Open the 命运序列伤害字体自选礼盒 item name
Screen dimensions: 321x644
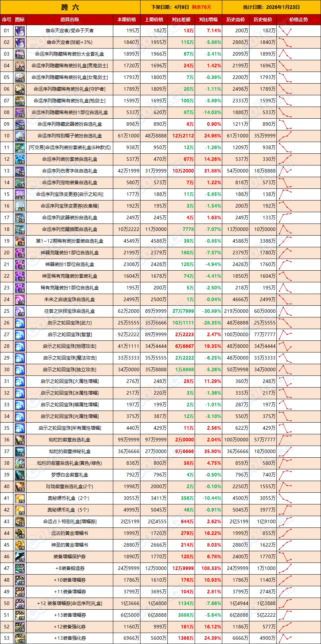pos(70,171)
